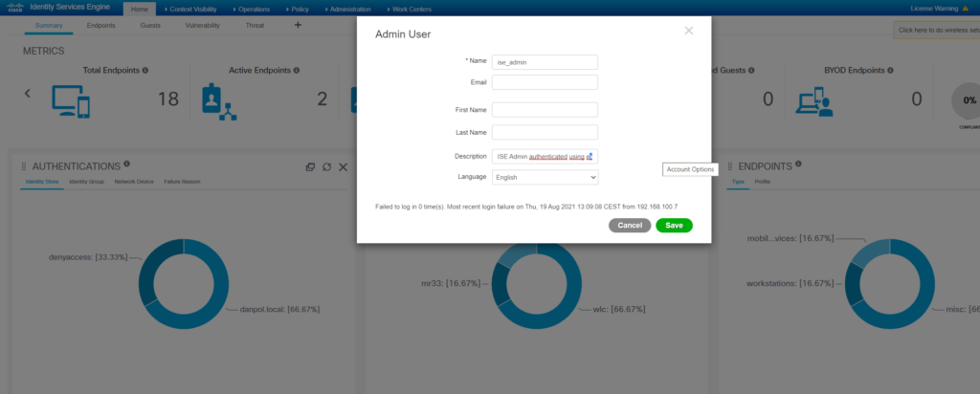Expand the Policy menu

coord(297,10)
